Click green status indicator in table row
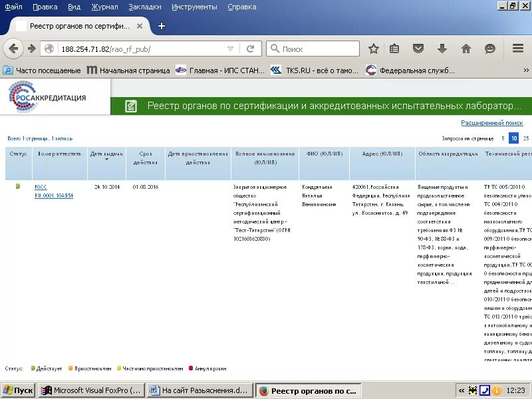Screen dimensions: 532x399 (x=18, y=186)
